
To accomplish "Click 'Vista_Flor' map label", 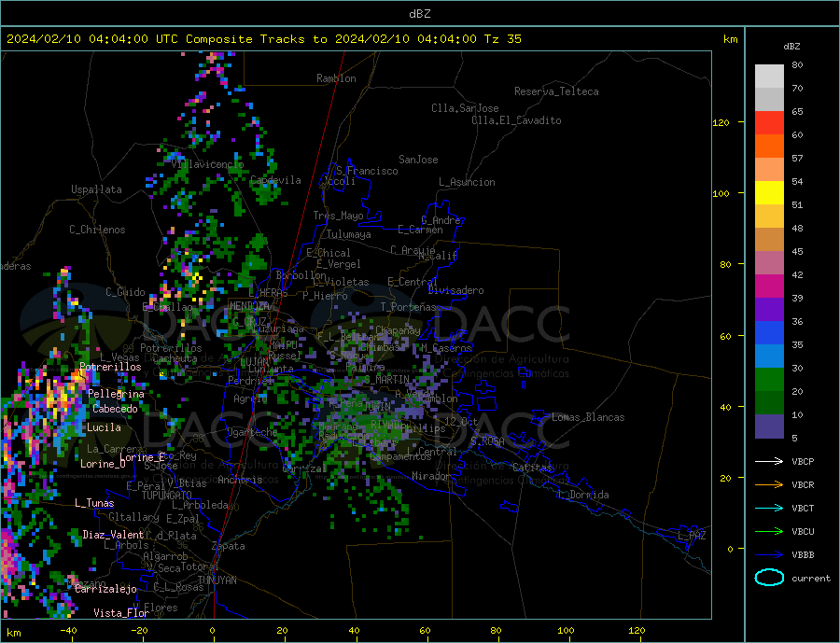I will 121,613.
